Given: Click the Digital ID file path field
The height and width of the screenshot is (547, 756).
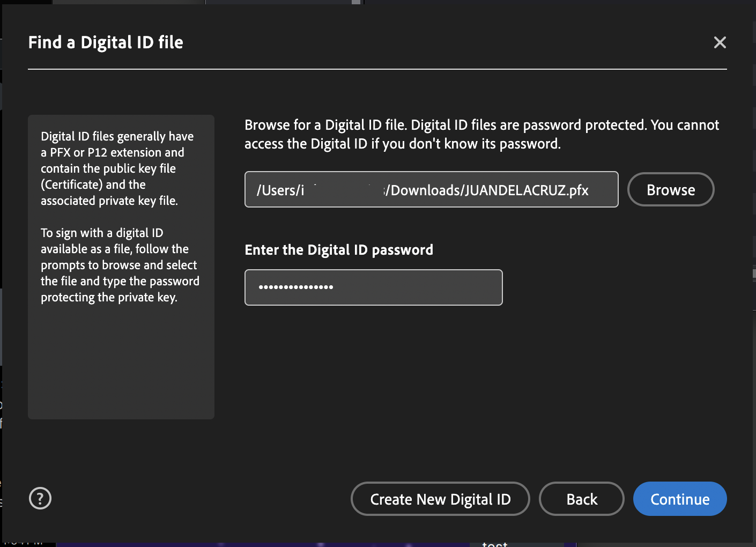Looking at the screenshot, I should 431,189.
